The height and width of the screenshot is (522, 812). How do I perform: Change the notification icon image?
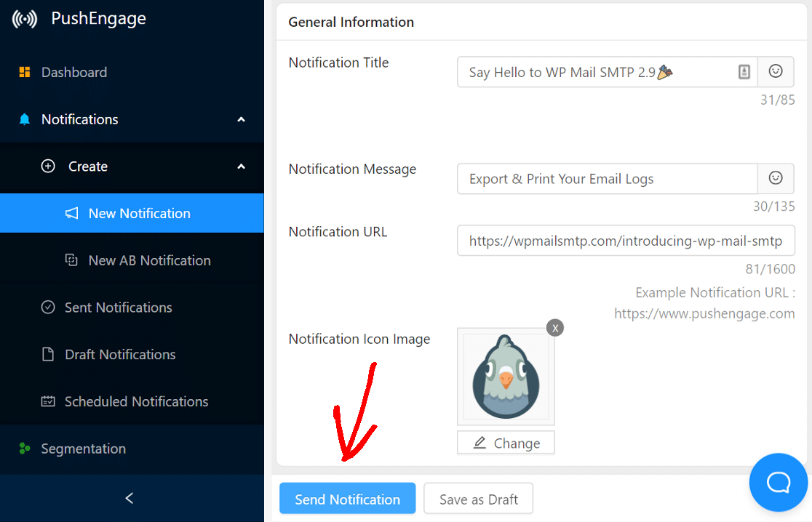click(x=506, y=443)
